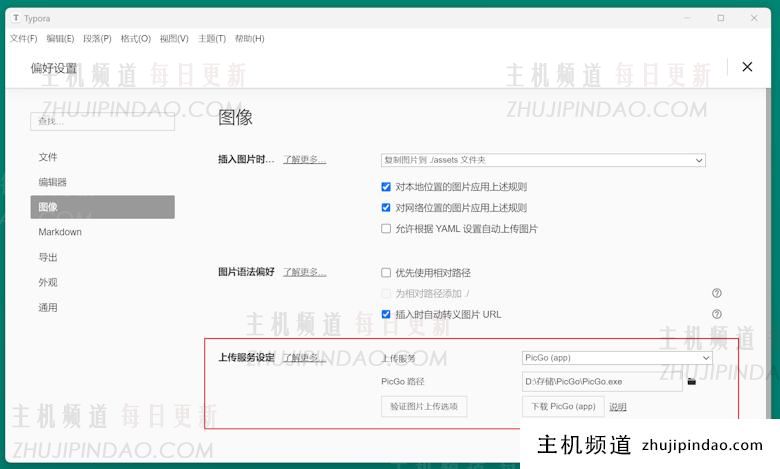Viewport: 780px width, 469px height.
Task: Open the insert image action dropdown
Action: tap(543, 160)
